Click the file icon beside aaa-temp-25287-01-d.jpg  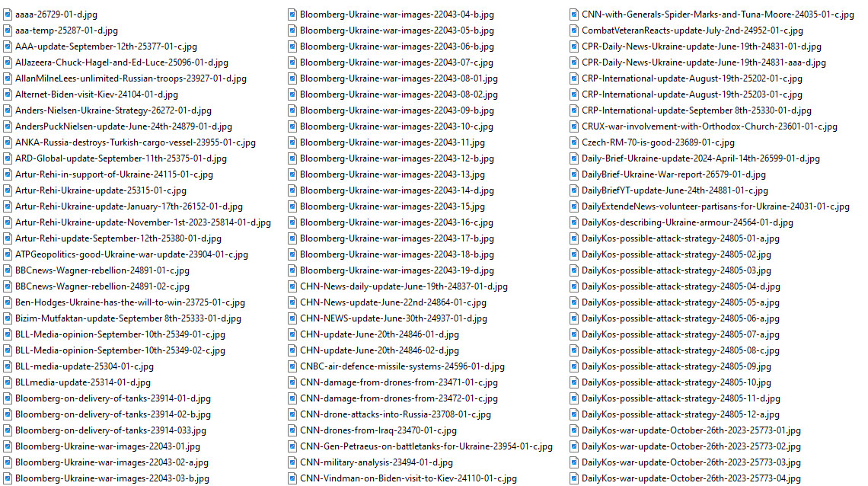click(x=8, y=30)
